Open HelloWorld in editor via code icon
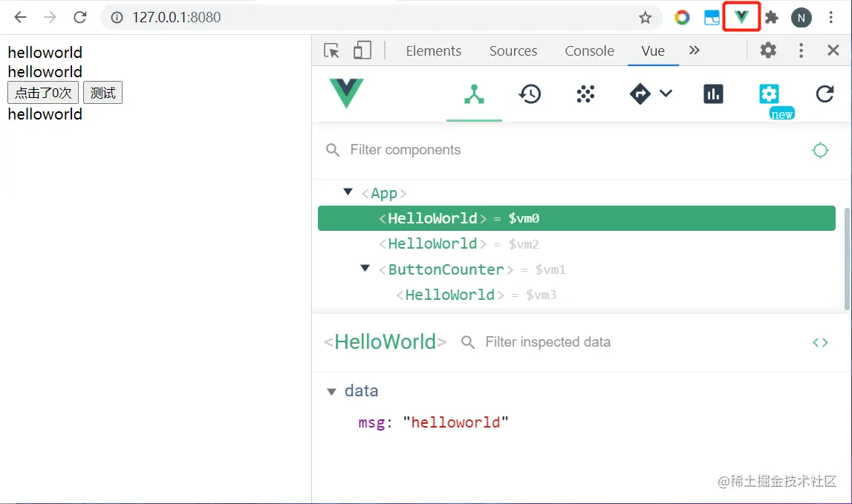The height and width of the screenshot is (504, 852). click(x=820, y=342)
